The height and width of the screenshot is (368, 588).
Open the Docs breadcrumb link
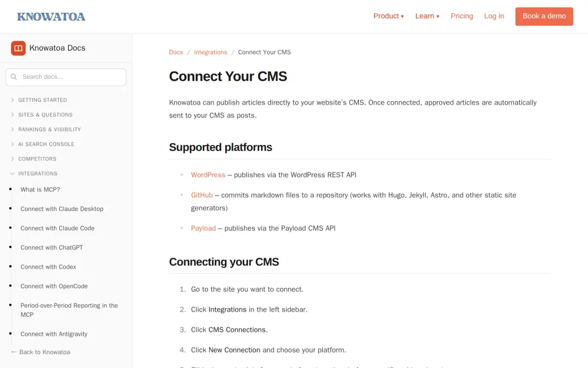(x=176, y=52)
